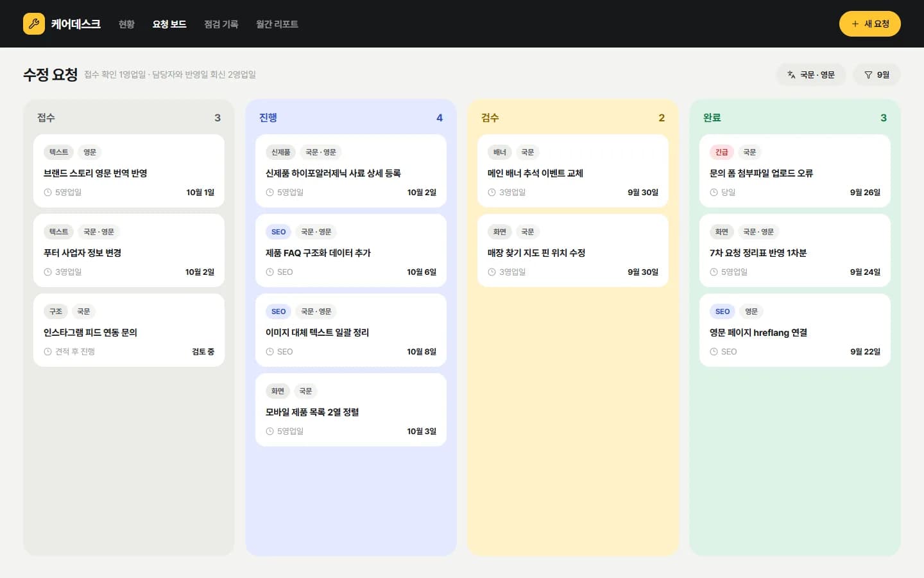Click clock icon on 이미지 대체 텍스트 일괄 정리 card
The image size is (924, 578).
tap(269, 351)
